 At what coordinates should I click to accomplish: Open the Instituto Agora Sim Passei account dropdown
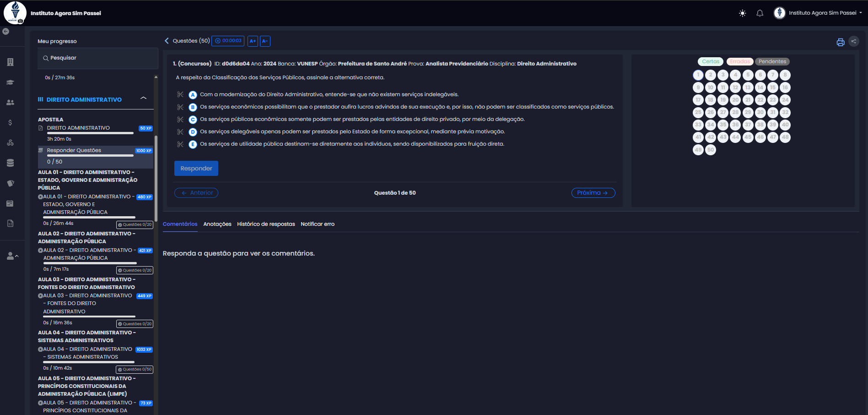(818, 13)
